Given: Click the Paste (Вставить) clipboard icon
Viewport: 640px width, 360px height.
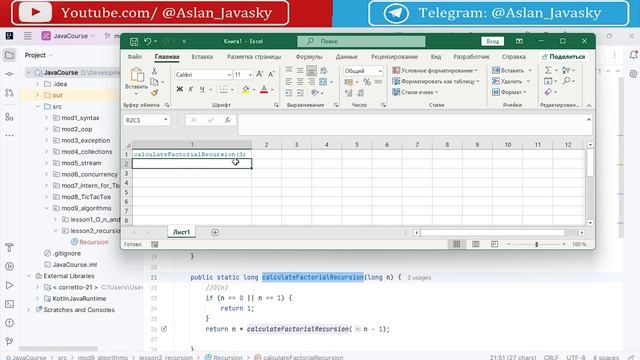Looking at the screenshot, I should pyautogui.click(x=137, y=75).
